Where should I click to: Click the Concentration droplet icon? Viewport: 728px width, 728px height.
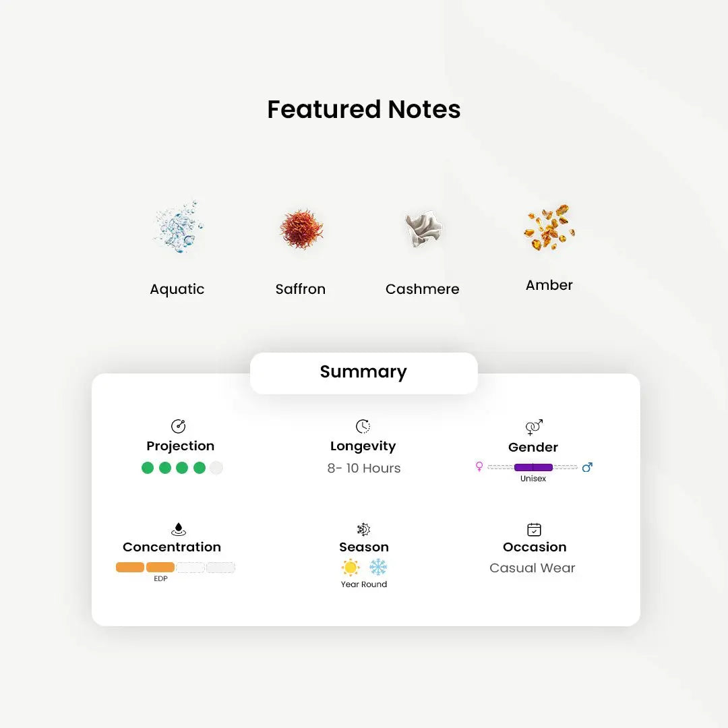(x=178, y=529)
